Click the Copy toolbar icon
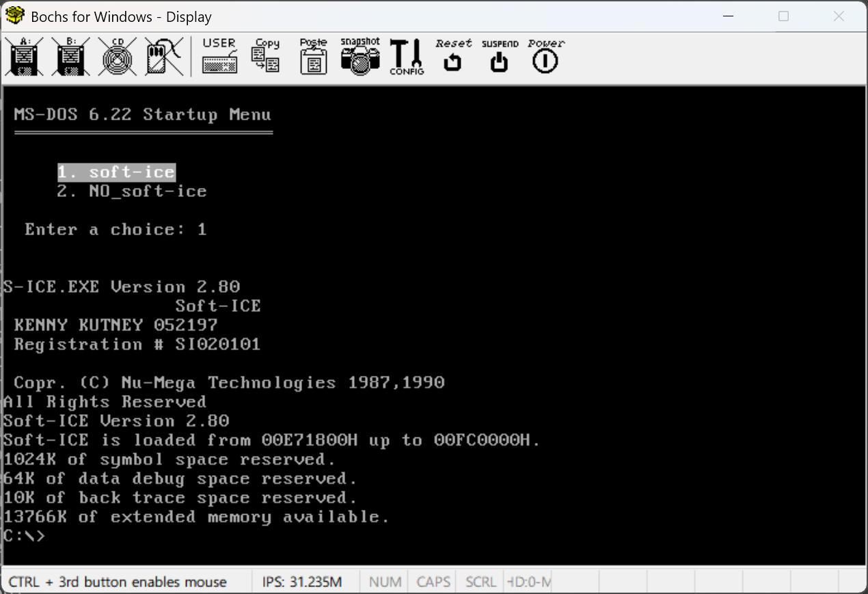 click(x=266, y=57)
